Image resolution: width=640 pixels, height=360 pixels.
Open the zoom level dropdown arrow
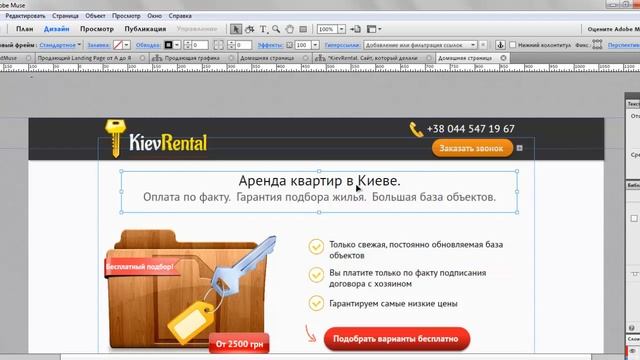(x=342, y=29)
